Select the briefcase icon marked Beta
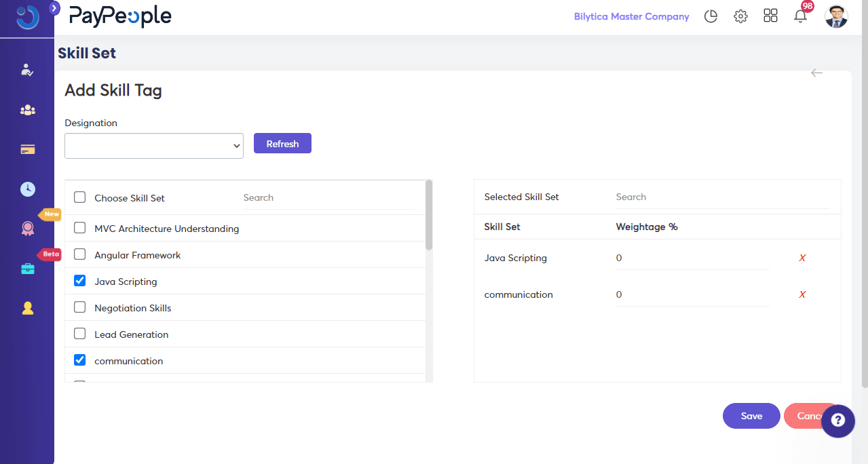Viewport: 868px width, 464px height. 27,269
